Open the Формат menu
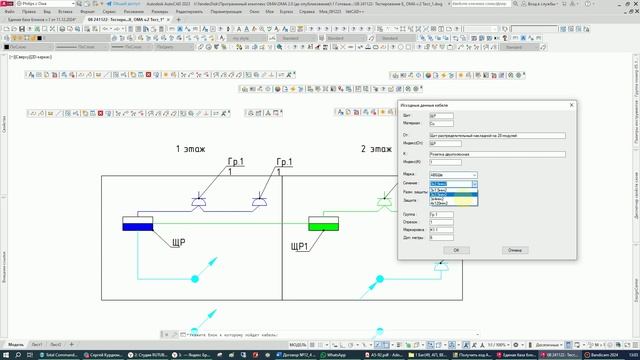This screenshot has width=640, height=360. click(x=87, y=12)
